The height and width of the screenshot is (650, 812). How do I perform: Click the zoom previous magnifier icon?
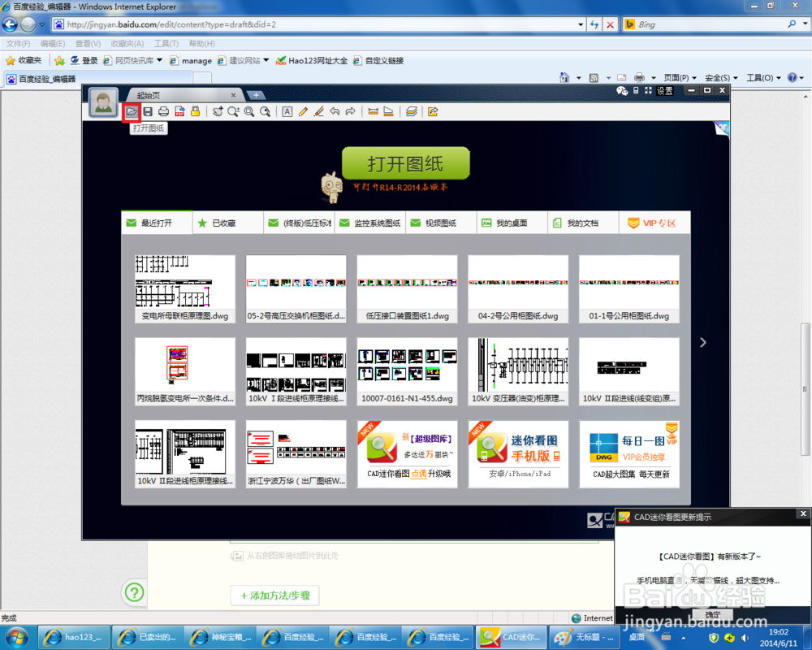[x=266, y=111]
